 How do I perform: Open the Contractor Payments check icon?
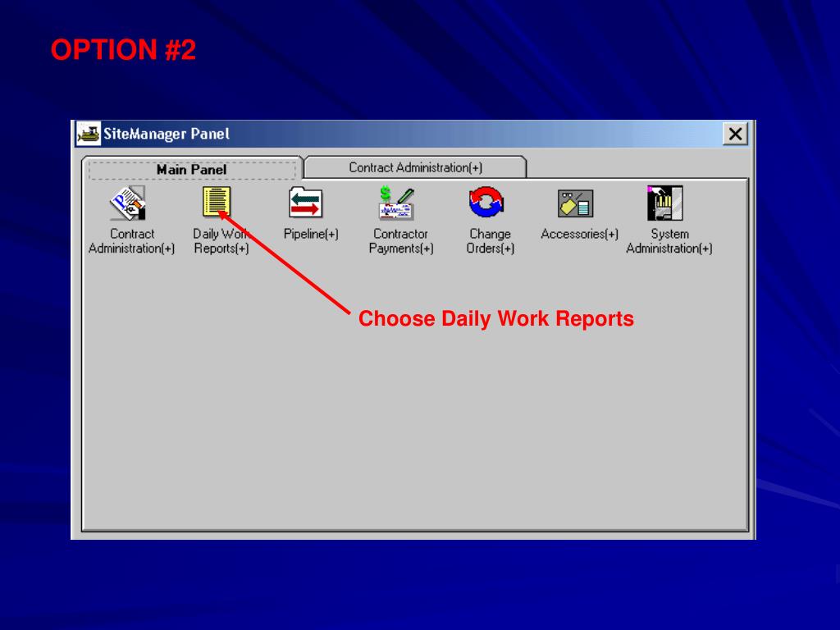point(396,203)
